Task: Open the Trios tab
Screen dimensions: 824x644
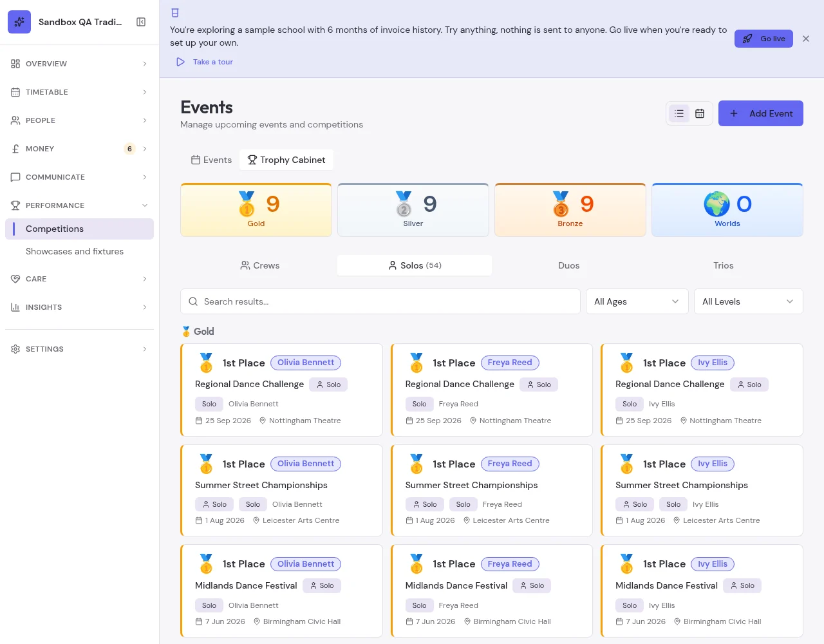Action: pos(724,265)
